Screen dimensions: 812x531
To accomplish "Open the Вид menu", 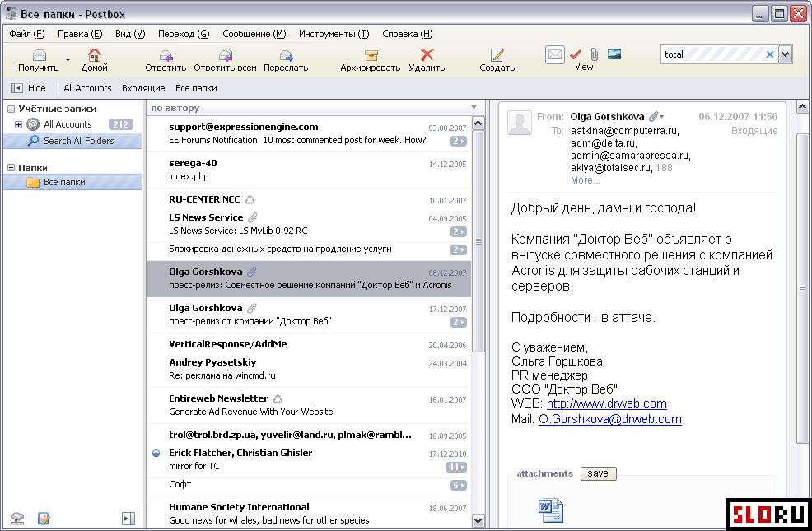I will (x=130, y=34).
